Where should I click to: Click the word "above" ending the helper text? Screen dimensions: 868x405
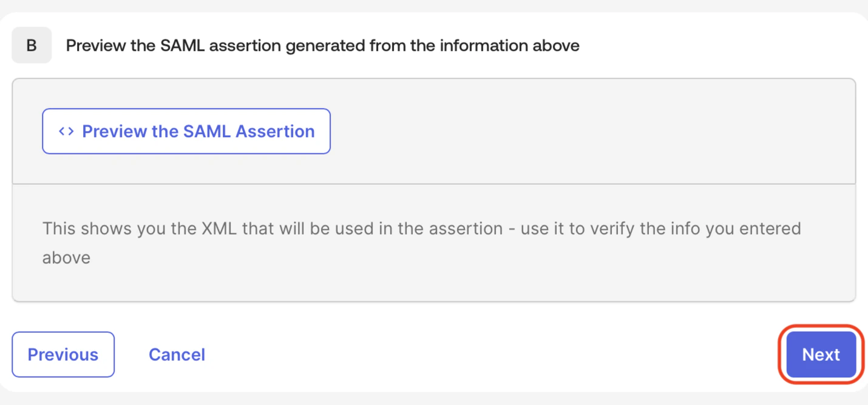66,258
